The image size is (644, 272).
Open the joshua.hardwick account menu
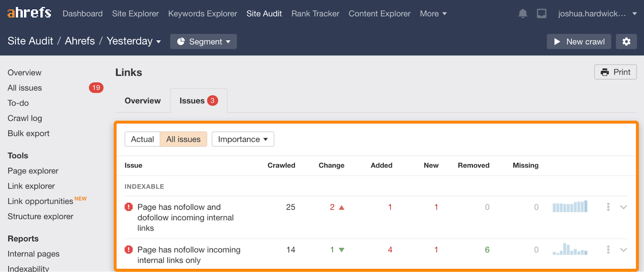(x=597, y=14)
